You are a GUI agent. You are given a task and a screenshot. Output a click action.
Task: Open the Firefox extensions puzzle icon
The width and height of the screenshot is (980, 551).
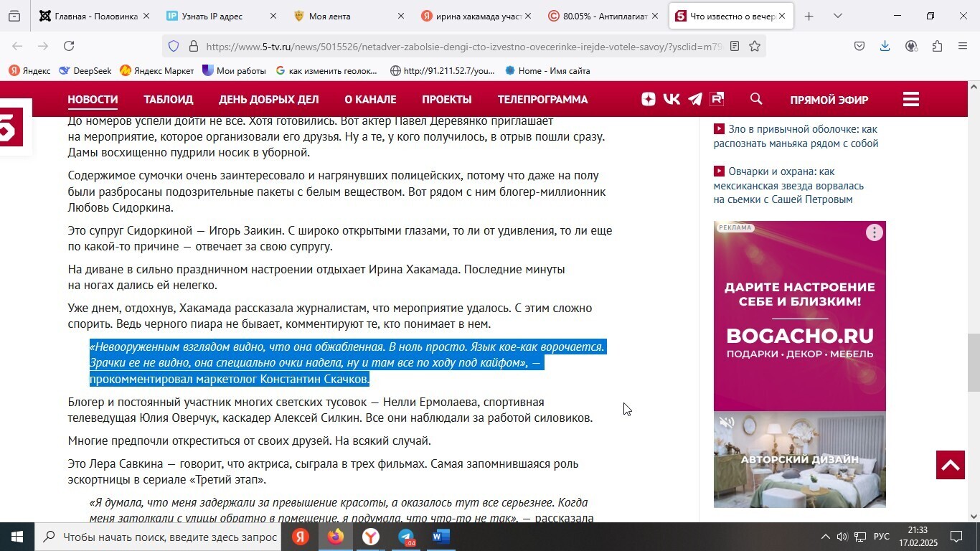click(937, 47)
